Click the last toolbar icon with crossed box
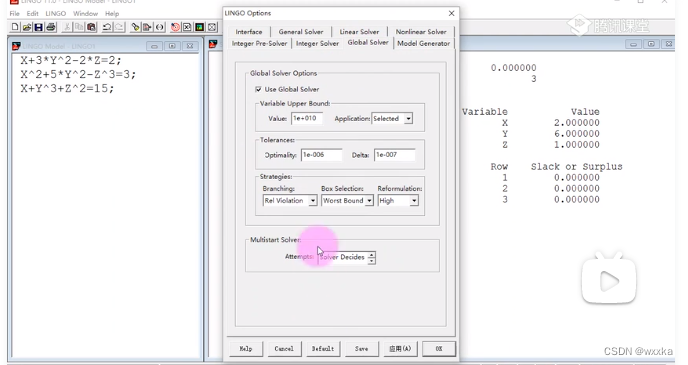 [212, 27]
